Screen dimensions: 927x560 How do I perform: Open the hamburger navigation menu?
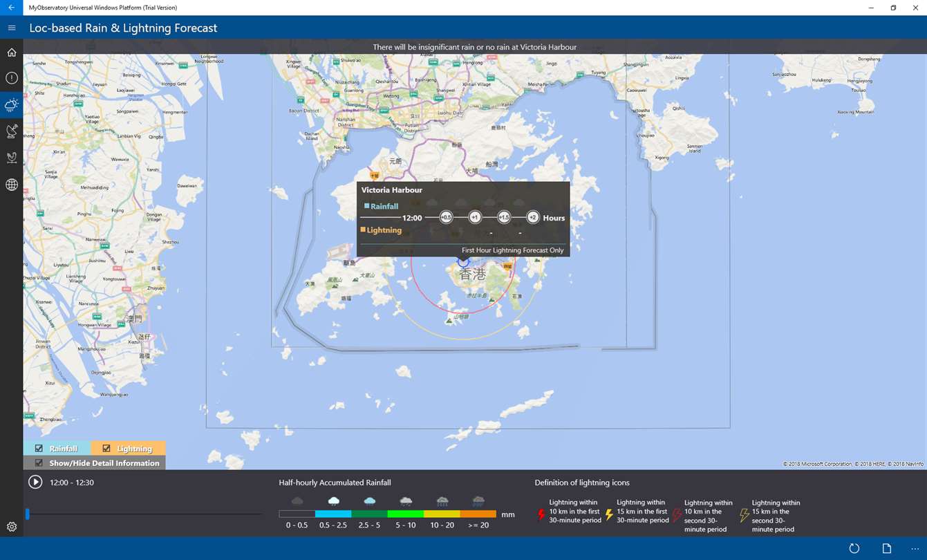click(12, 28)
